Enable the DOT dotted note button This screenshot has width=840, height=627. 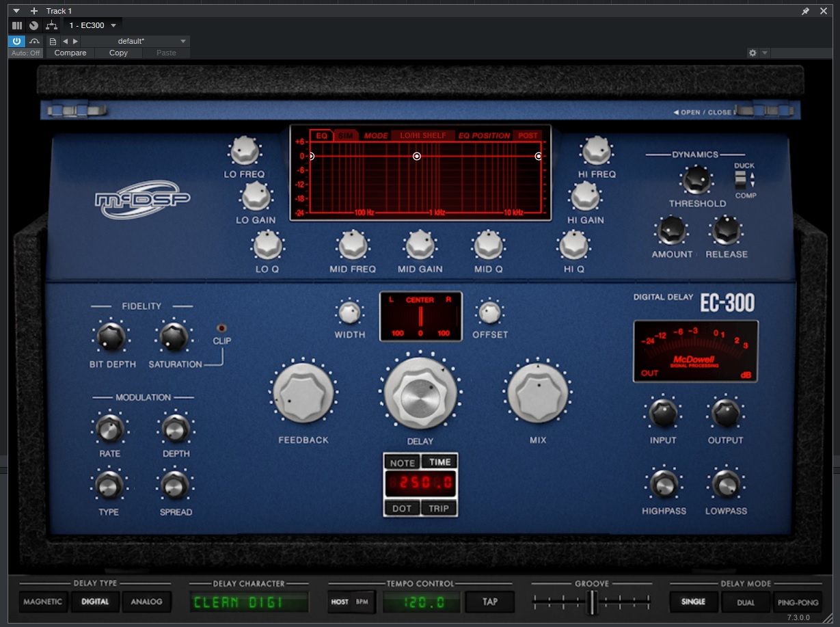(402, 508)
